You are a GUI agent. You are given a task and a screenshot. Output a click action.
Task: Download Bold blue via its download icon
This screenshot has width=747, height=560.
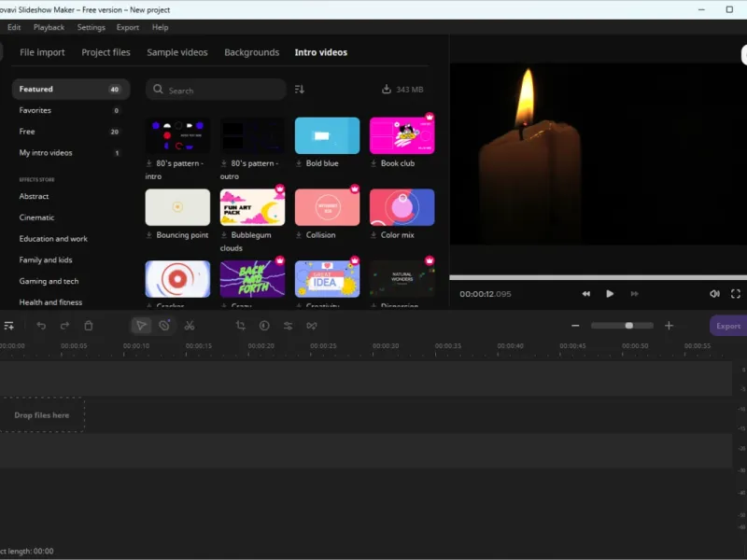(299, 163)
